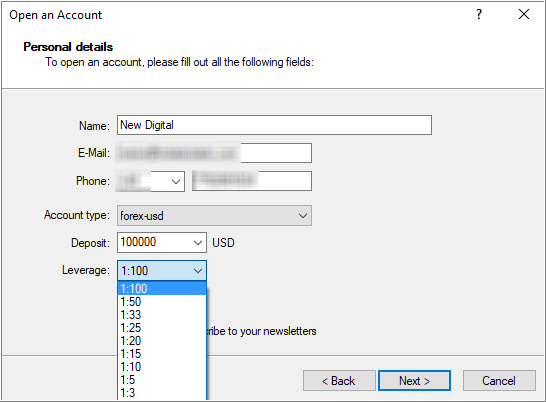546x402 pixels.
Task: Pick the 1:15 leverage entry
Action: 162,354
